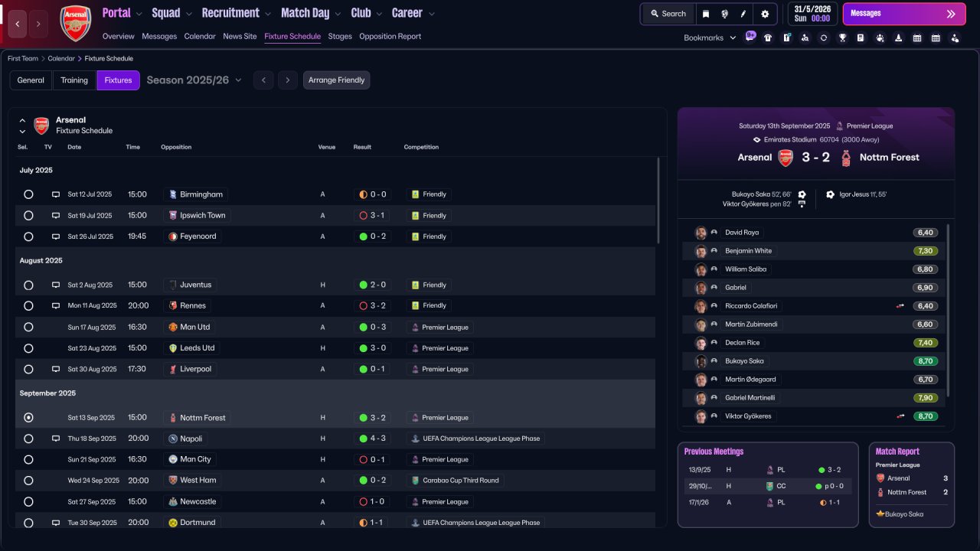Click the purple Messages continue button
This screenshot has height=551, width=980.
(x=904, y=14)
